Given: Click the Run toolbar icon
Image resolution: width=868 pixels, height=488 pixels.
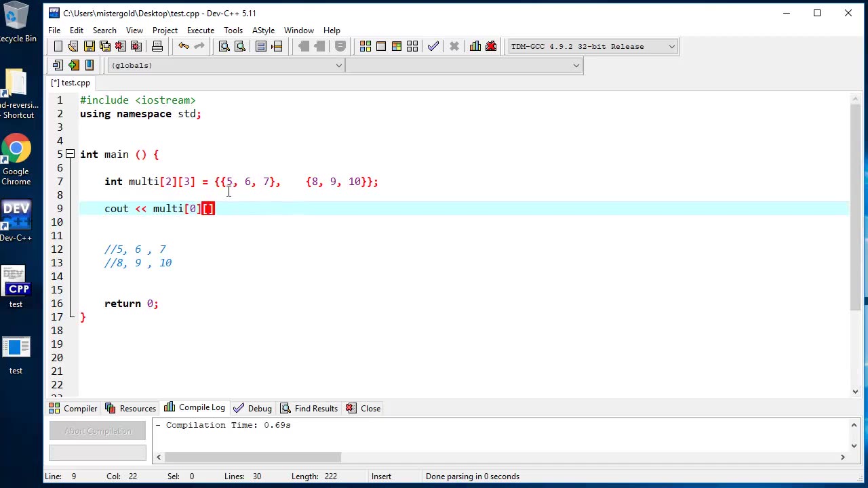Looking at the screenshot, I should pyautogui.click(x=380, y=46).
